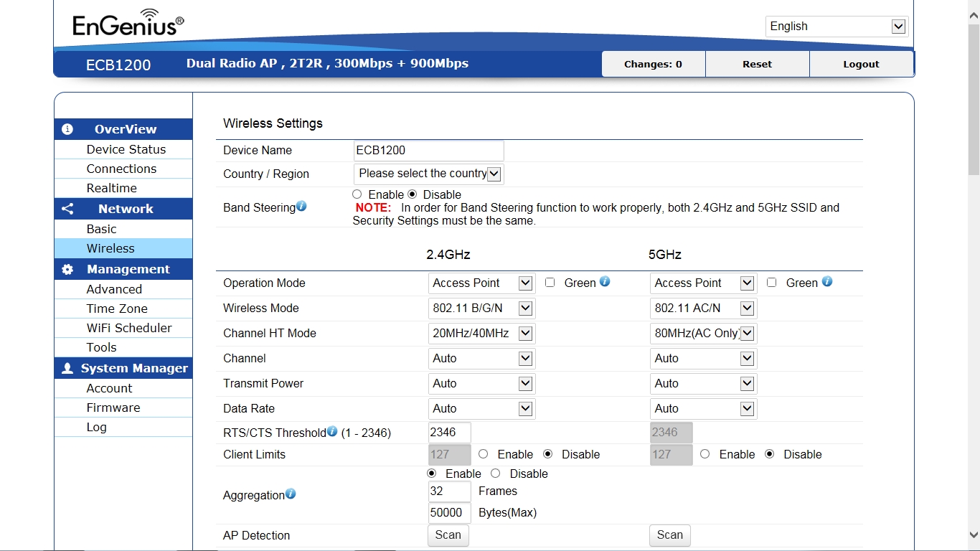
Task: Select the Band Steering Enable radio button
Action: [357, 194]
